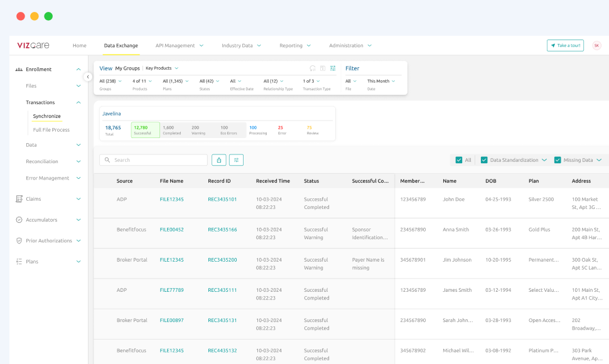Uncheck the Missing Data checkbox
Image resolution: width=609 pixels, height=364 pixels.
point(558,160)
